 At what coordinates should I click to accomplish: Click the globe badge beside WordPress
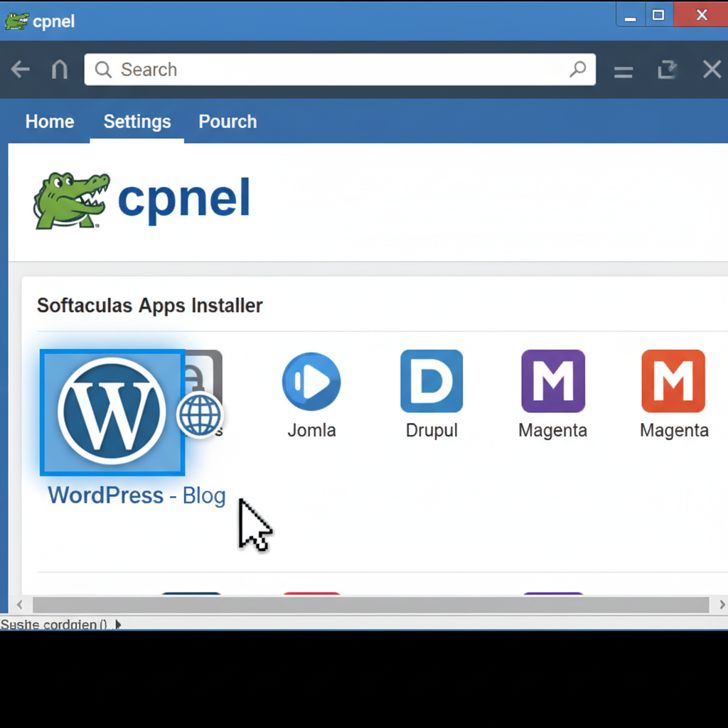(200, 414)
